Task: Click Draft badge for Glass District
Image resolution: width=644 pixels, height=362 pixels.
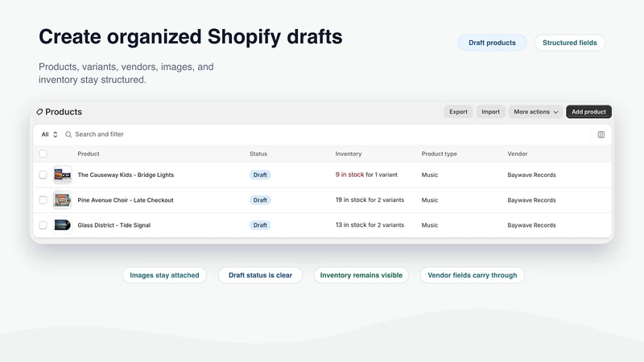Action: pyautogui.click(x=260, y=225)
